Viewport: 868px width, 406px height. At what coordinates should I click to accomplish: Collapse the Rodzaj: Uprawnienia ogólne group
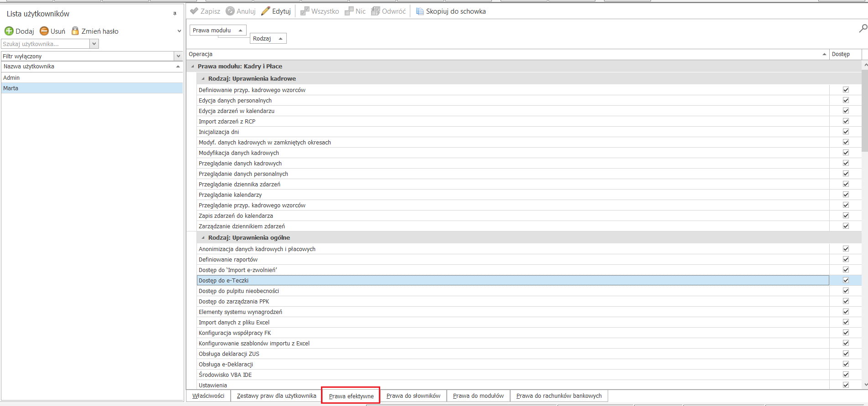(203, 237)
